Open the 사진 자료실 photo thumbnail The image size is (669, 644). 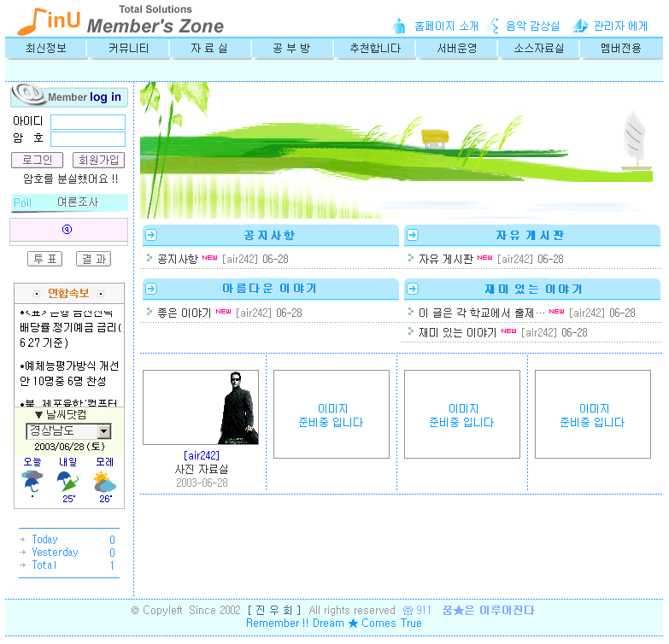(x=201, y=407)
